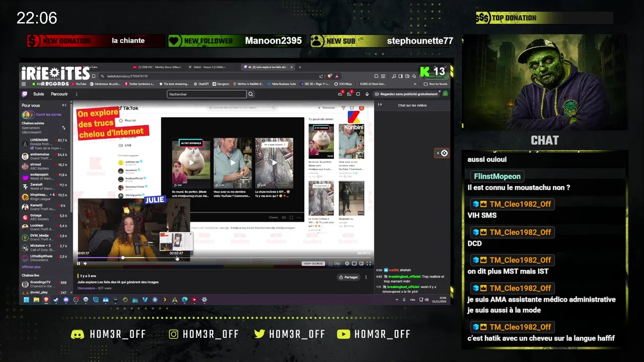
Task: Click the Twitch logo home icon
Action: click(24, 94)
